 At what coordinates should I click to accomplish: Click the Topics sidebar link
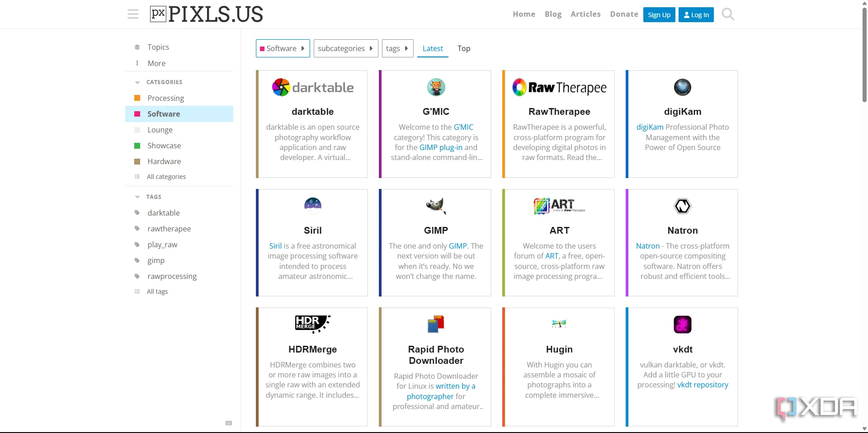[x=179, y=47]
